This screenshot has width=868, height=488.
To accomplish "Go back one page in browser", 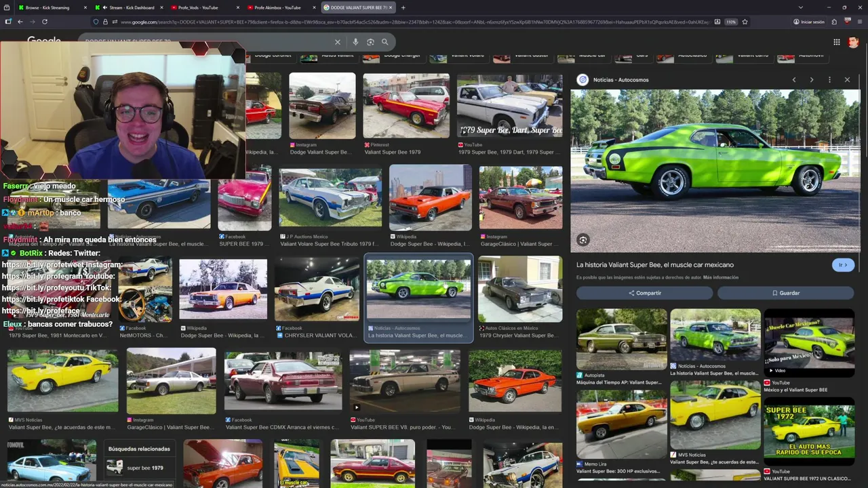I will (20, 22).
